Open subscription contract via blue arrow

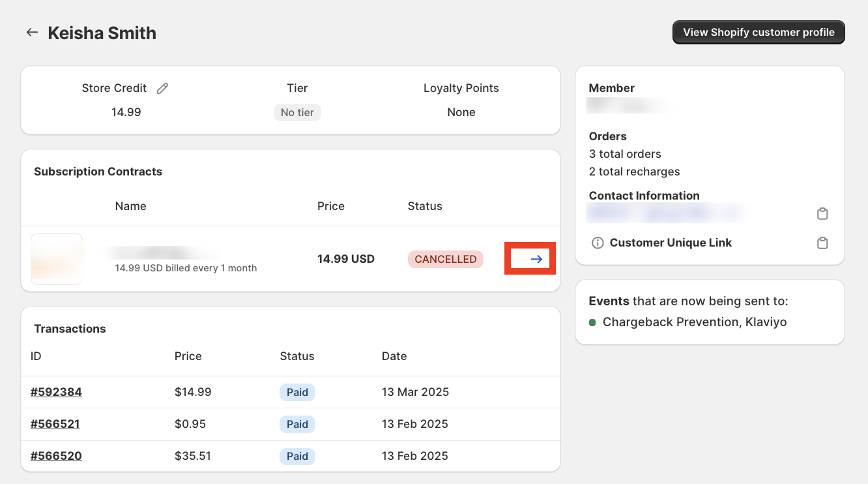click(x=536, y=259)
